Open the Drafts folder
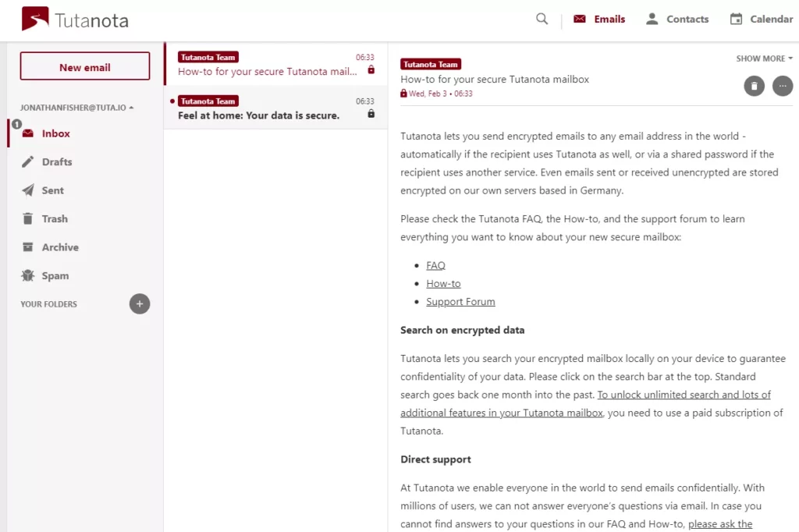Image resolution: width=799 pixels, height=532 pixels. [56, 162]
